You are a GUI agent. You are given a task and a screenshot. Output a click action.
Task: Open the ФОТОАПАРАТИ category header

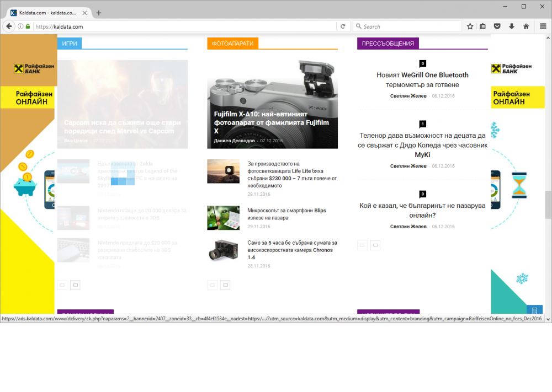(x=233, y=43)
